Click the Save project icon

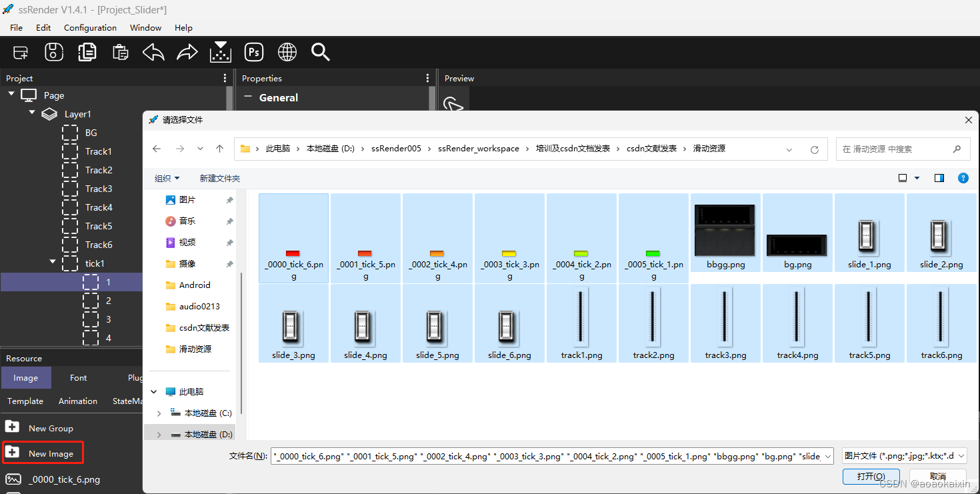coord(53,52)
